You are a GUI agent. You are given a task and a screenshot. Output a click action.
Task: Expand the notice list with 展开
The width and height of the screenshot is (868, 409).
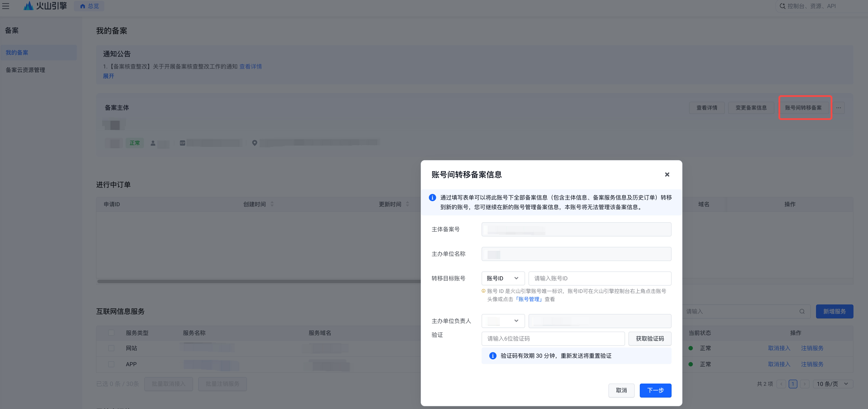pyautogui.click(x=108, y=76)
